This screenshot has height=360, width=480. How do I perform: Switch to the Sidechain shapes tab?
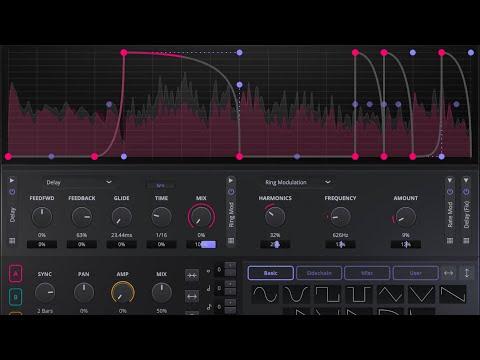319,273
